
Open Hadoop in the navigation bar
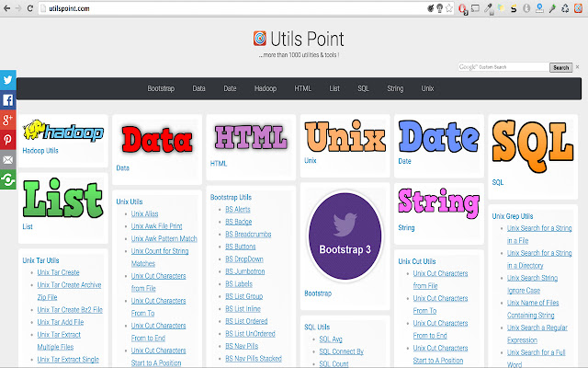click(x=266, y=88)
